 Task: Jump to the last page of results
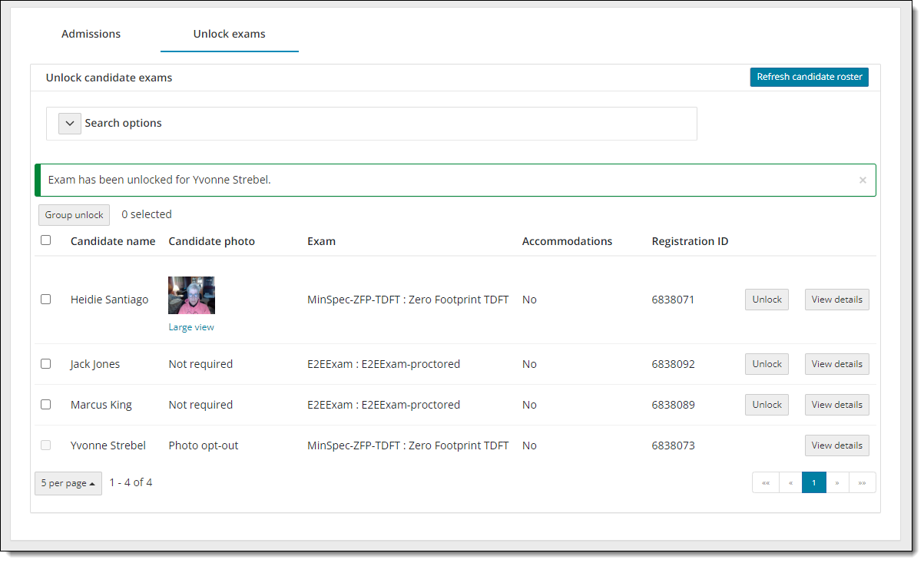point(862,482)
